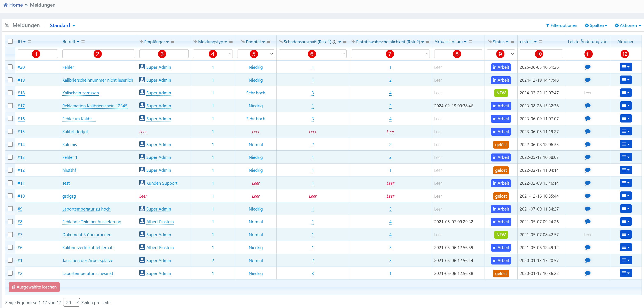Click the Ausgewählte löschen button
The image size is (644, 308).
(x=34, y=287)
